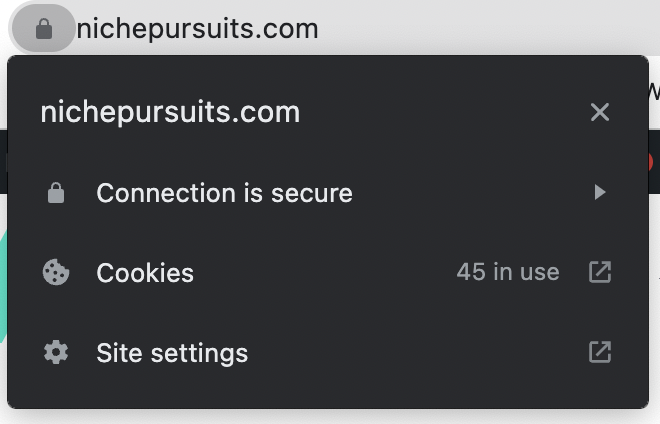Image resolution: width=660 pixels, height=424 pixels.
Task: Click the word secure in the connection row
Action: [311, 193]
